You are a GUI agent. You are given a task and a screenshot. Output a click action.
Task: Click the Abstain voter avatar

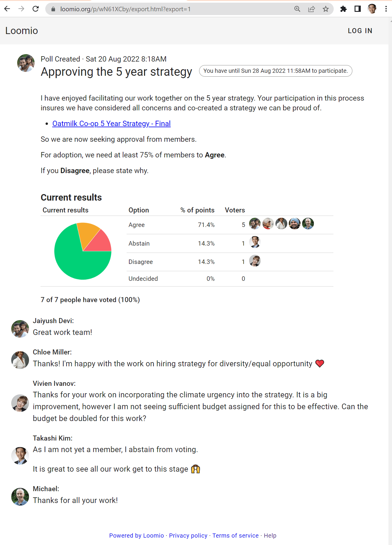coord(255,242)
